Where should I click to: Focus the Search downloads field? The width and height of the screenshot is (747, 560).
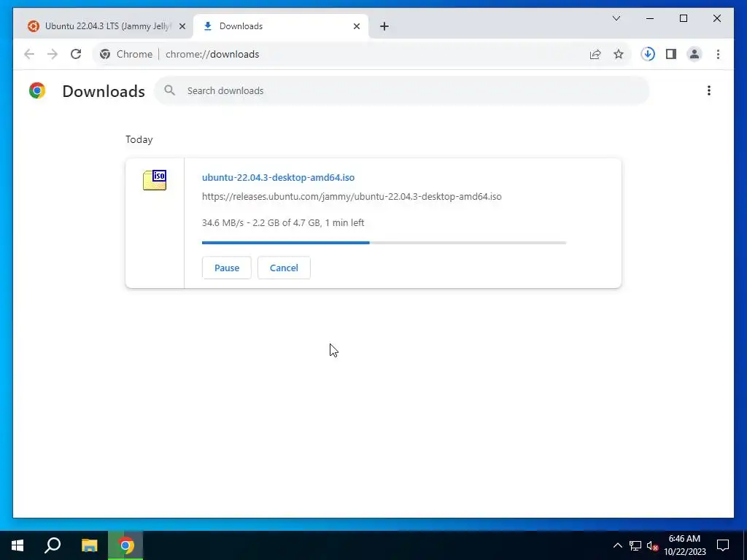pos(402,90)
